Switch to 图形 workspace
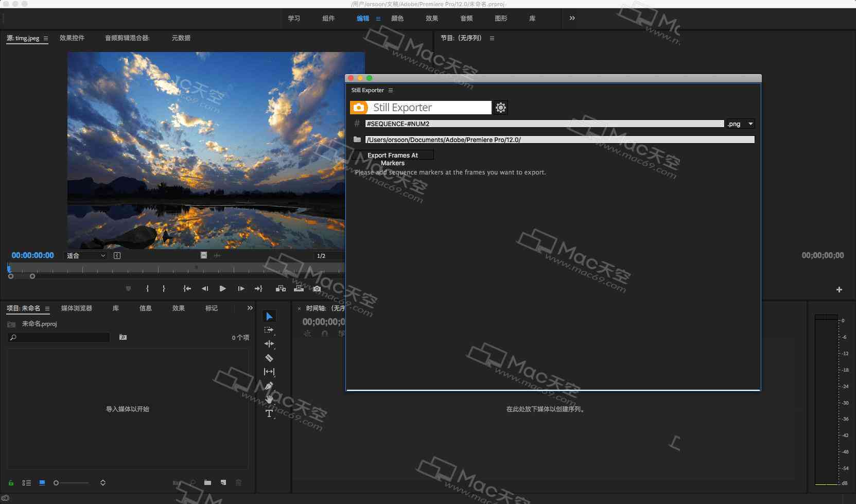Viewport: 856px width, 504px height. click(x=501, y=19)
